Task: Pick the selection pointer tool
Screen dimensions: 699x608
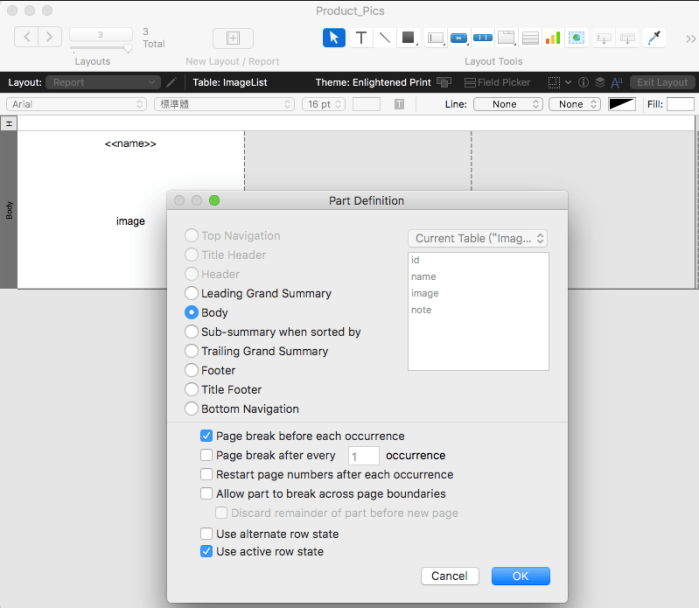Action: pyautogui.click(x=334, y=38)
